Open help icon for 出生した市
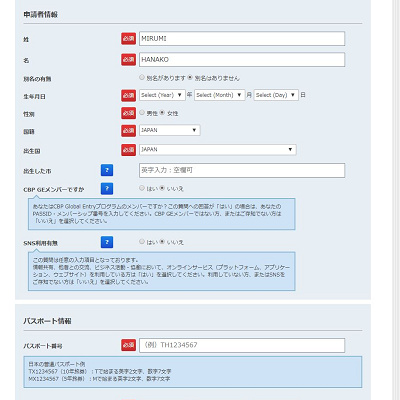400x400 pixels. (x=107, y=170)
